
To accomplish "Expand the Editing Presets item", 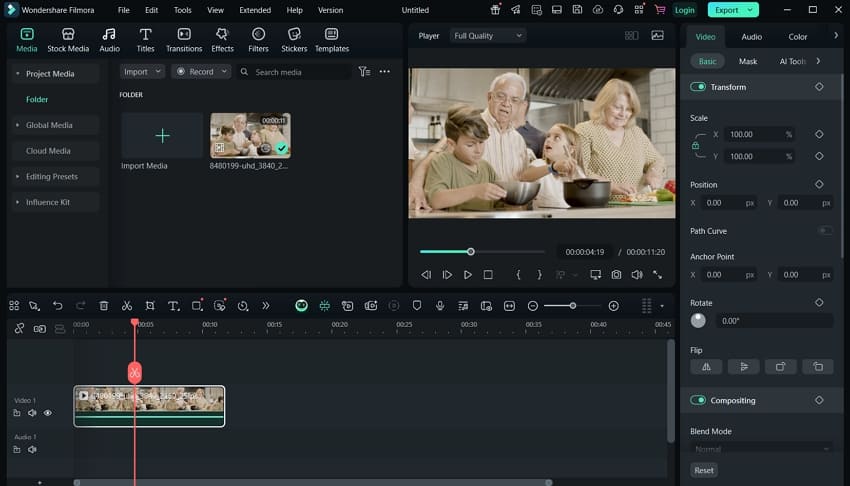I will coord(17,176).
